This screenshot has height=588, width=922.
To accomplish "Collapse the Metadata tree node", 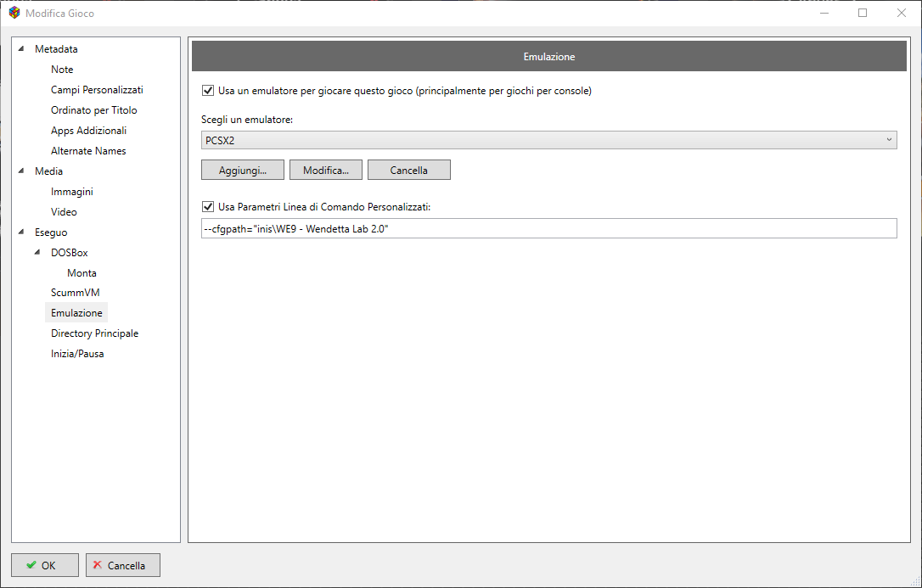I will pos(22,48).
